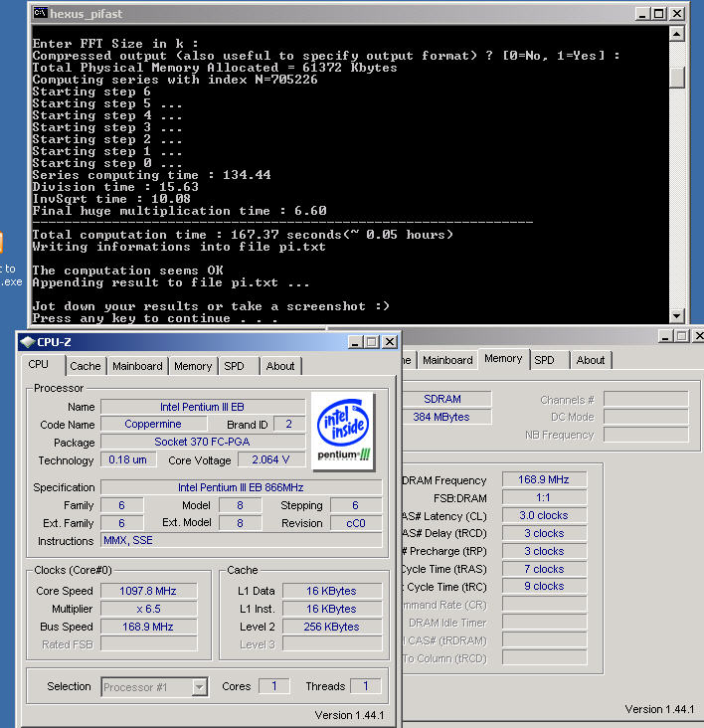Click scroll up arrow in console window
Image resolution: width=704 pixels, height=728 pixels.
[x=676, y=34]
